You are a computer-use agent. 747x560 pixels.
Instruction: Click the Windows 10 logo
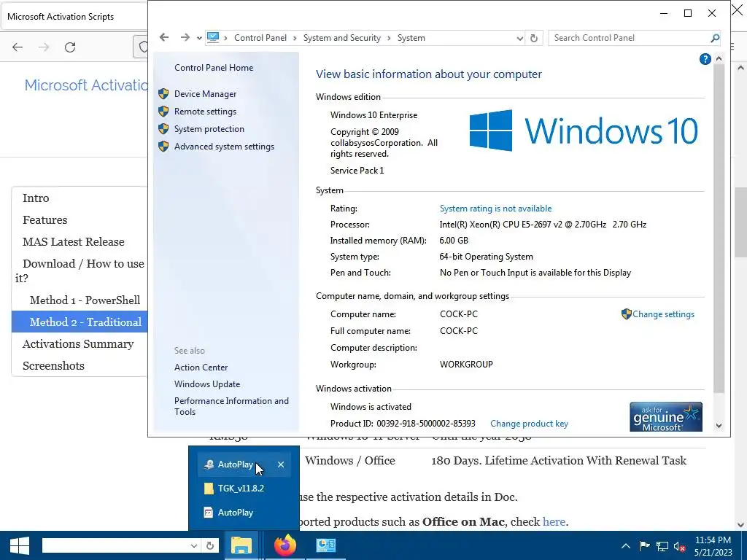584,131
